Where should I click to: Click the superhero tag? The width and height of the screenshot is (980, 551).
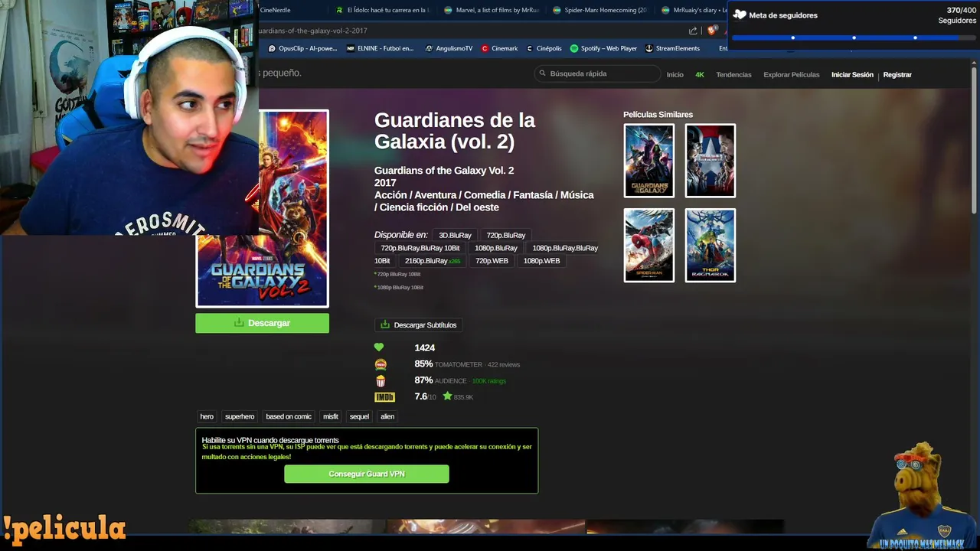[x=240, y=416]
